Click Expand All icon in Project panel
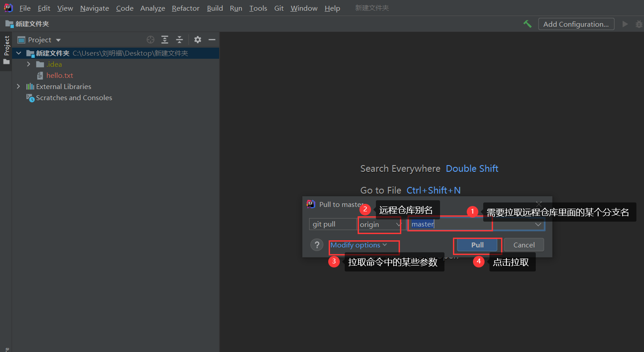The height and width of the screenshot is (352, 644). pyautogui.click(x=165, y=40)
